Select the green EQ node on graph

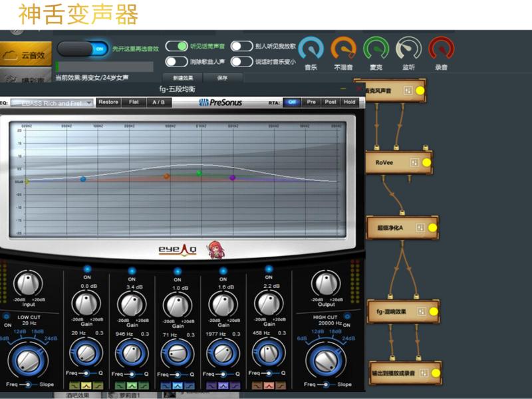(199, 173)
